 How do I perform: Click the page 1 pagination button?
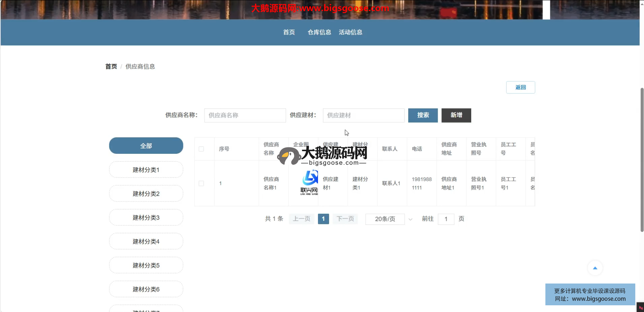323,219
